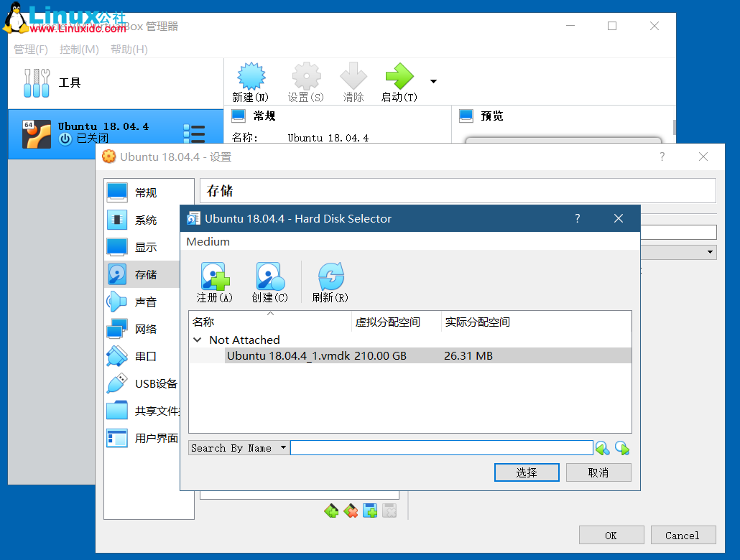Click help question mark in Hard Disk Selector
740x560 pixels.
577,218
